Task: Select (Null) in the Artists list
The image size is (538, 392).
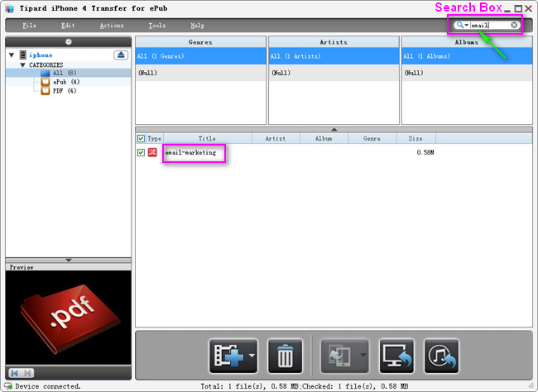Action: 334,73
